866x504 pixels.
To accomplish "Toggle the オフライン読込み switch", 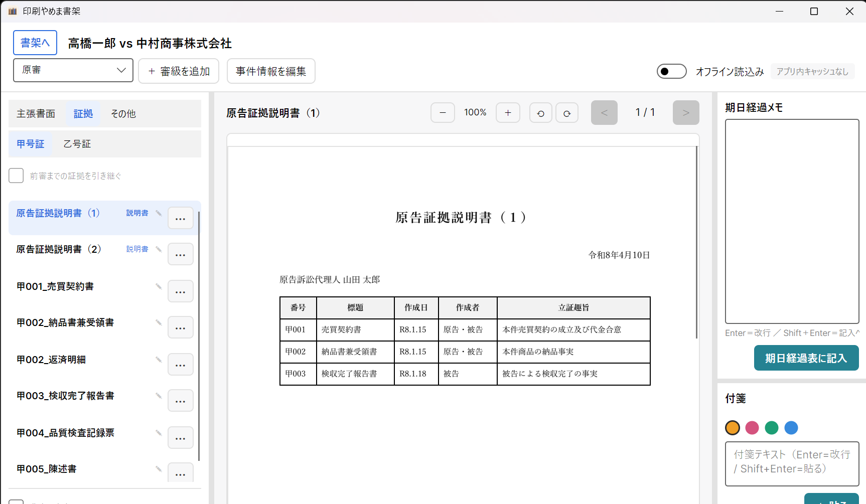I will [x=672, y=71].
